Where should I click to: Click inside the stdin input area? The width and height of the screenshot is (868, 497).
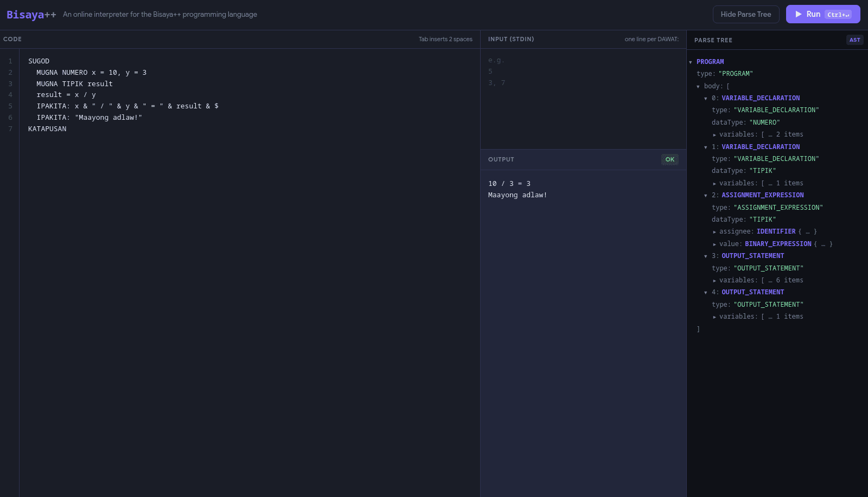583,103
